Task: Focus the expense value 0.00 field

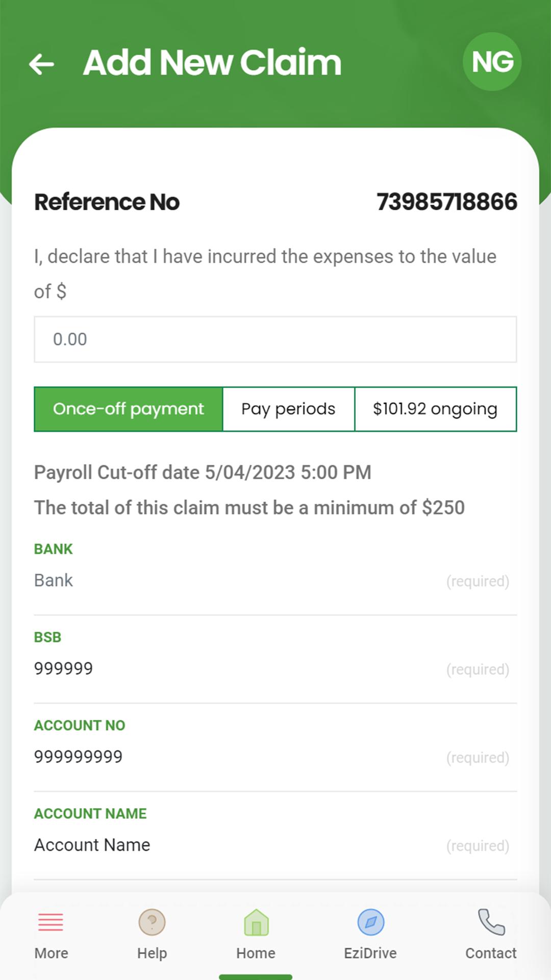Action: (275, 339)
